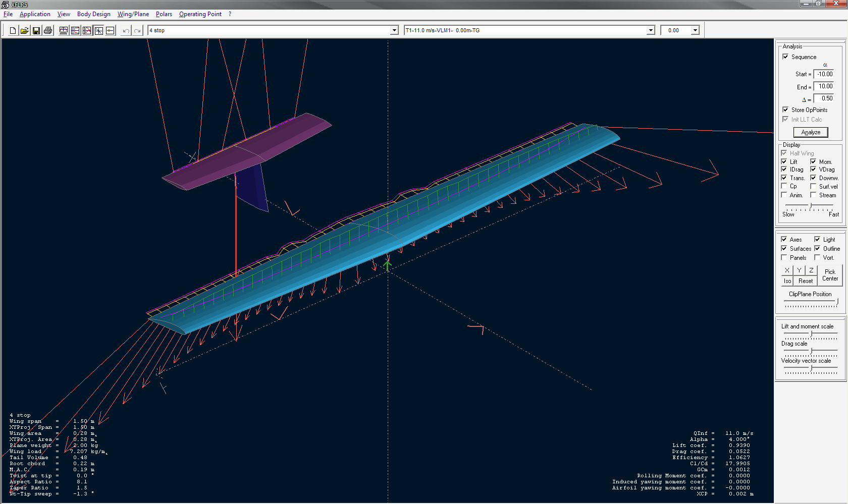
Task: Toggle the Lift display checkbox
Action: [x=784, y=161]
